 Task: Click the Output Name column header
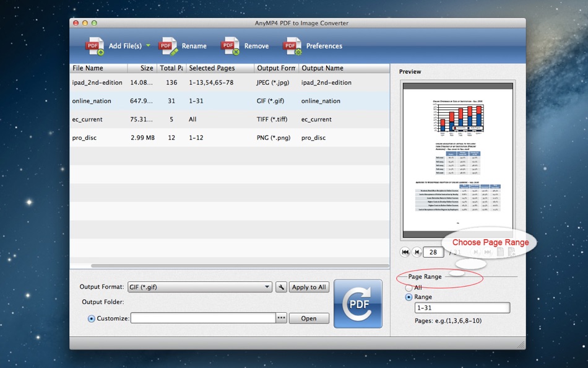click(x=344, y=68)
